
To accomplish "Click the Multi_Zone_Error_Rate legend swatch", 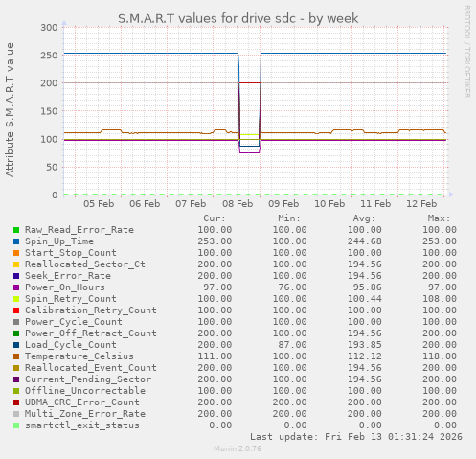I will 16,414.
